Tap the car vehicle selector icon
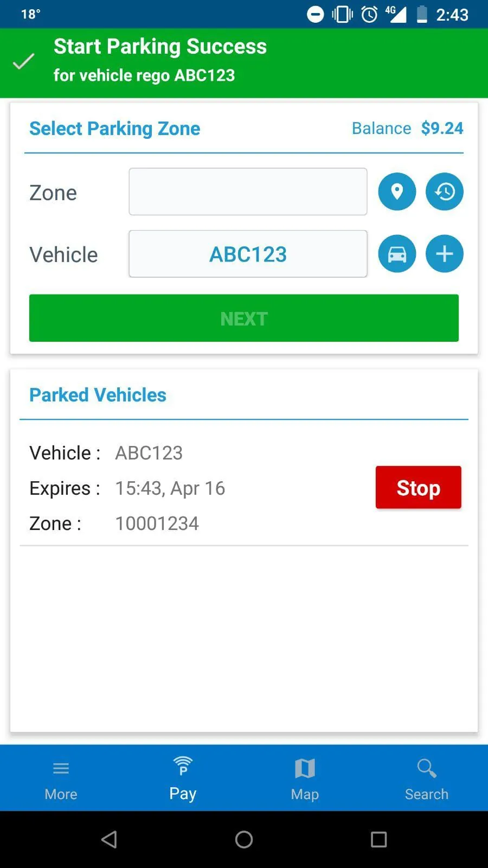The image size is (488, 868). [397, 254]
